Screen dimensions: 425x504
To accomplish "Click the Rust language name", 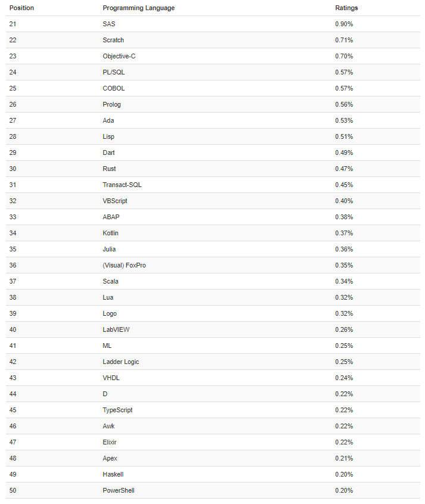I will (109, 169).
